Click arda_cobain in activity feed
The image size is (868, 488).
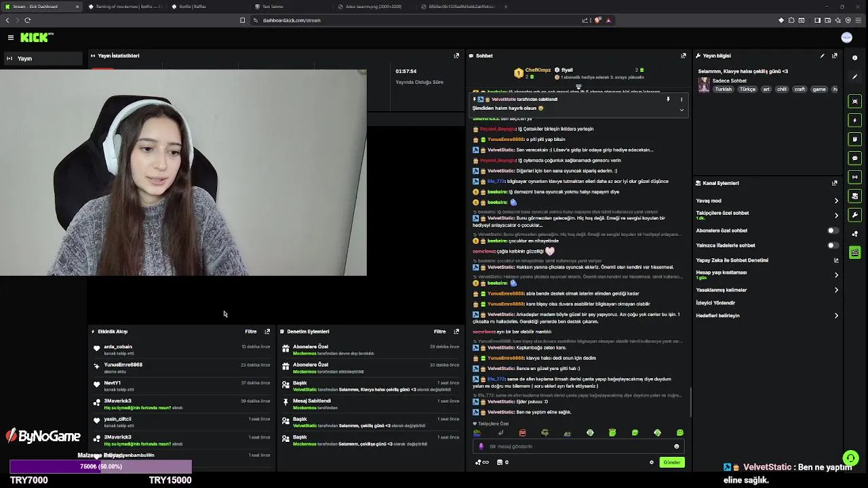(118, 347)
